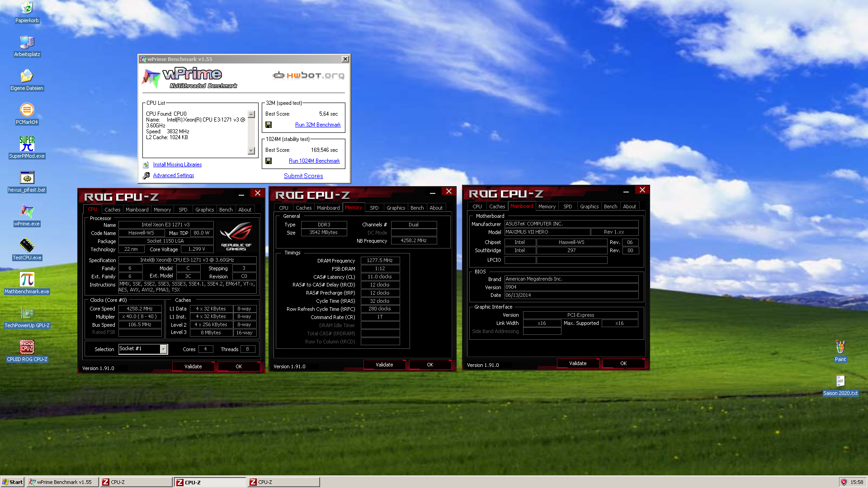Open the Papierkorb recycle bin icon

coord(27,12)
